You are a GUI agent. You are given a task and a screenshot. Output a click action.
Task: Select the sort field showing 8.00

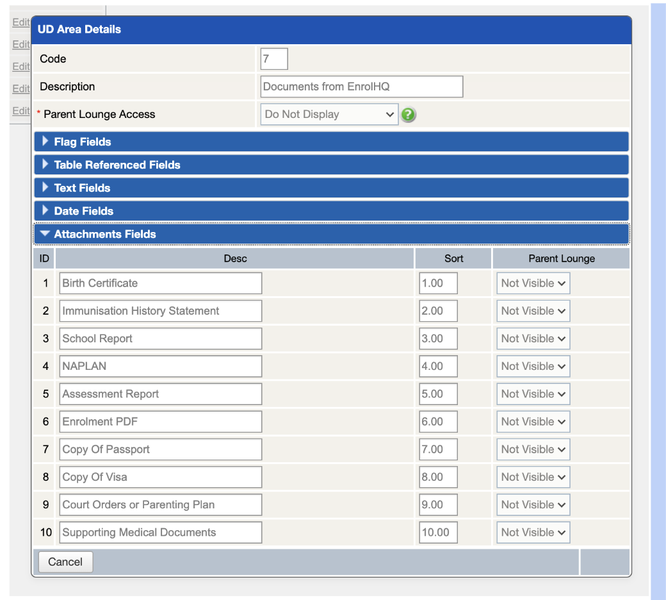tap(438, 477)
